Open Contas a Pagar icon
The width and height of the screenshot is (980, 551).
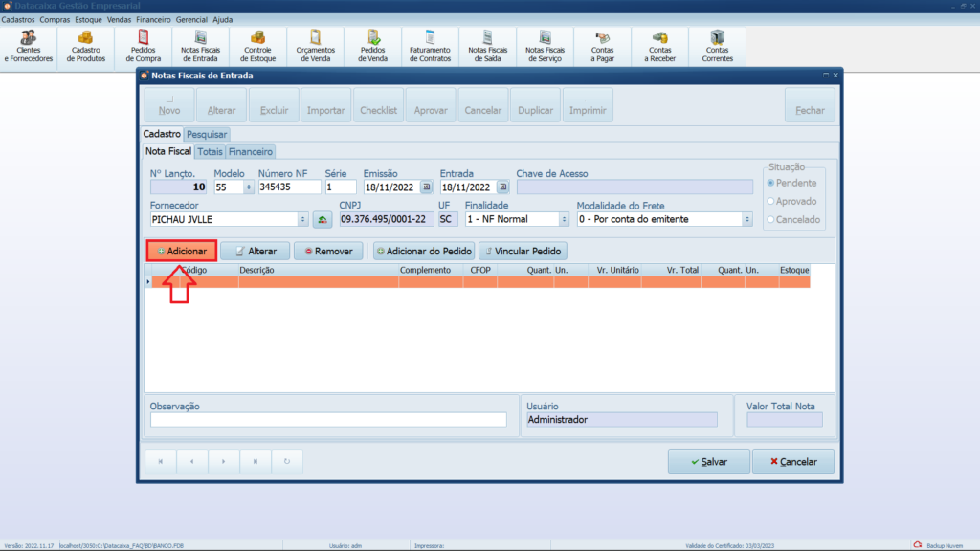tap(603, 46)
